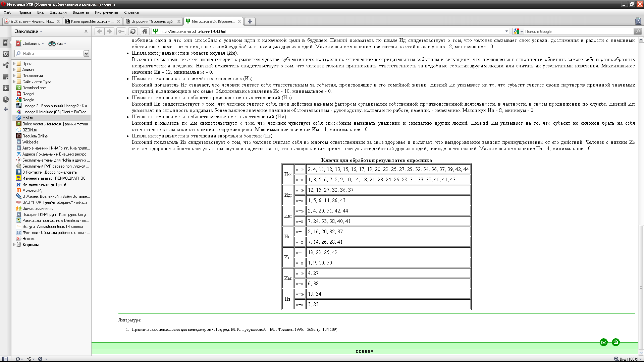Click the Opera Turbo speedometer icon
Screen dimensions: 644x362
tap(40, 359)
